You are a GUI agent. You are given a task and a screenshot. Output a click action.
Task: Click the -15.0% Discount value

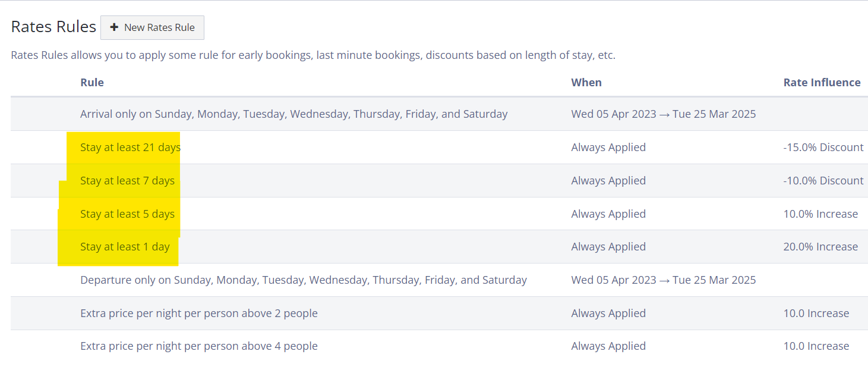[823, 148]
